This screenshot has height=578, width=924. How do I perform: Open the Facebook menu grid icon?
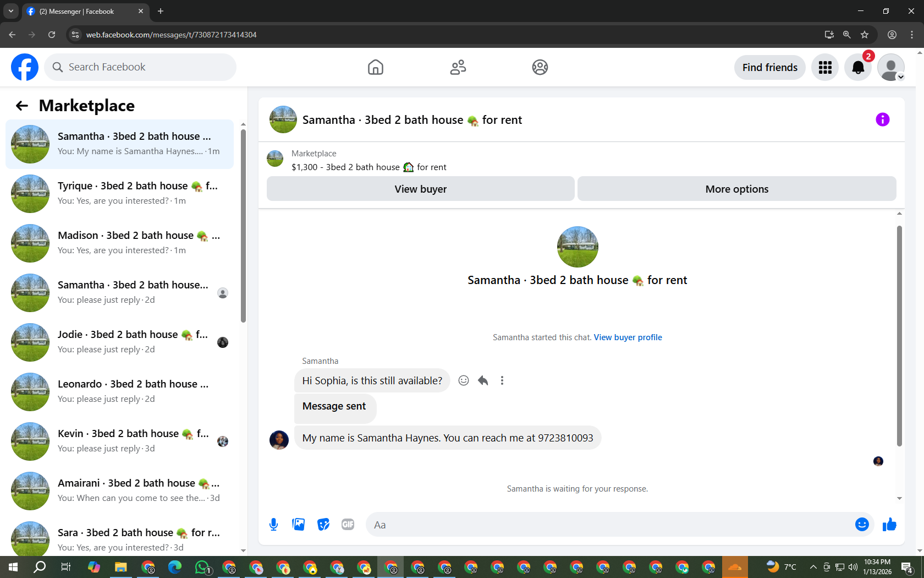pyautogui.click(x=825, y=67)
